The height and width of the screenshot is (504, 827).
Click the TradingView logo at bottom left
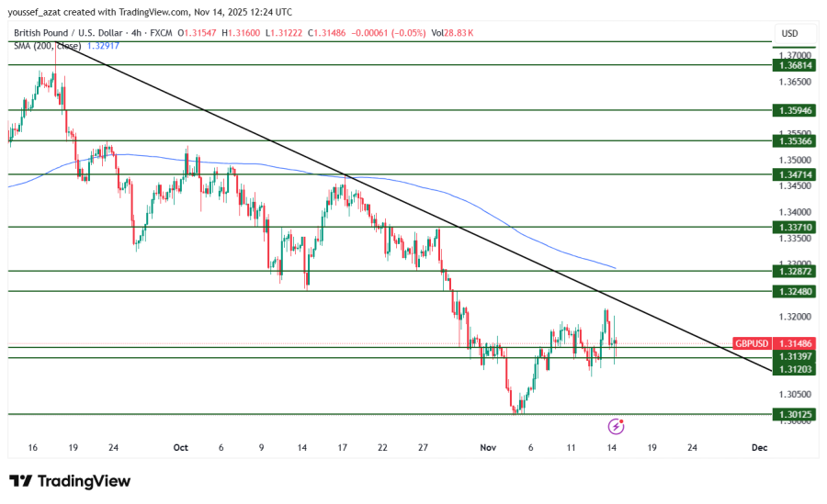pos(70,481)
